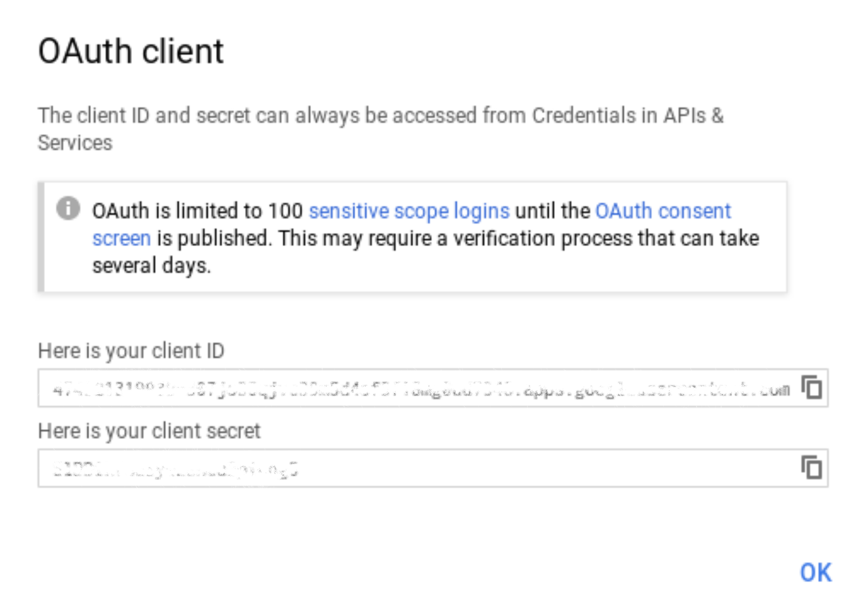Click the blue word "screen" link

point(121,238)
